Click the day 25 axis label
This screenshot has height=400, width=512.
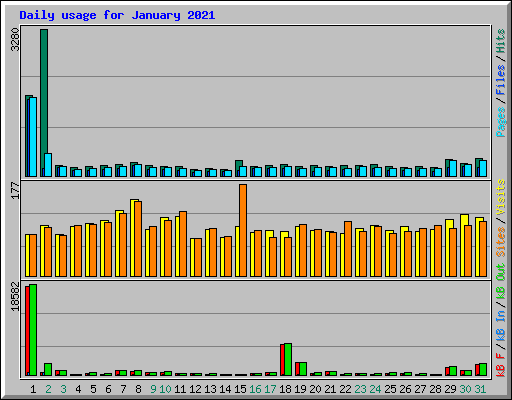pyautogui.click(x=390, y=389)
